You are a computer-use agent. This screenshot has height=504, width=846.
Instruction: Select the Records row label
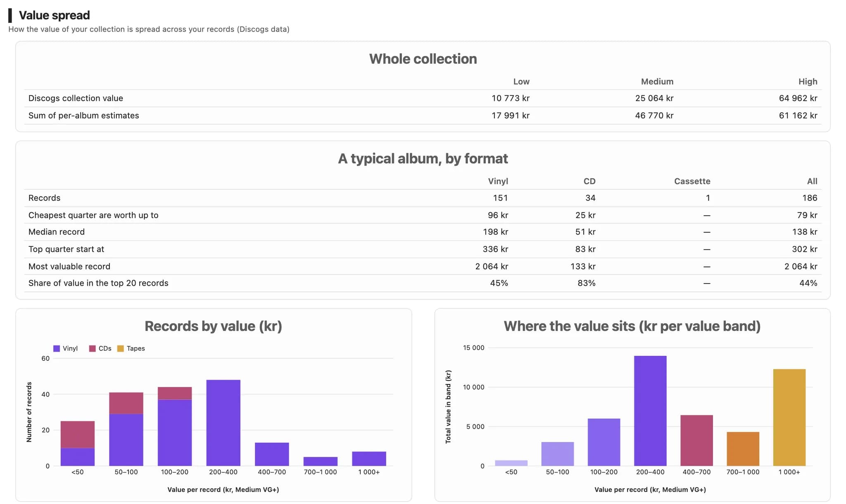pyautogui.click(x=44, y=198)
